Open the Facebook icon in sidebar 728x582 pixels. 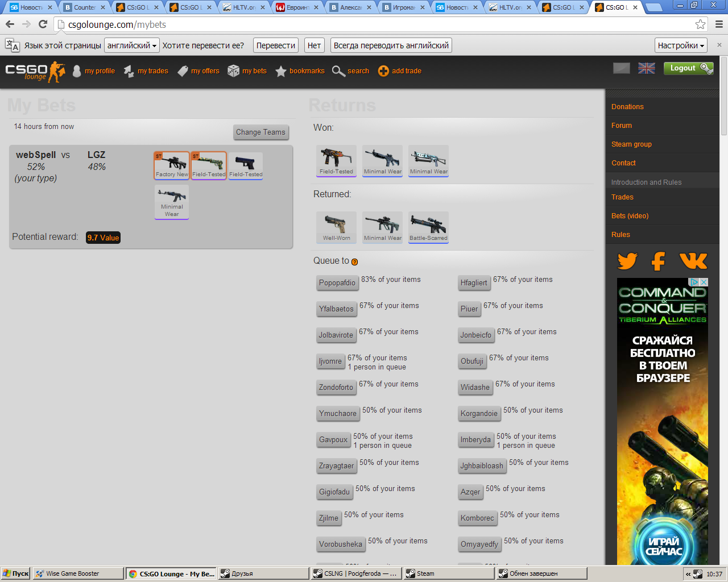[659, 261]
